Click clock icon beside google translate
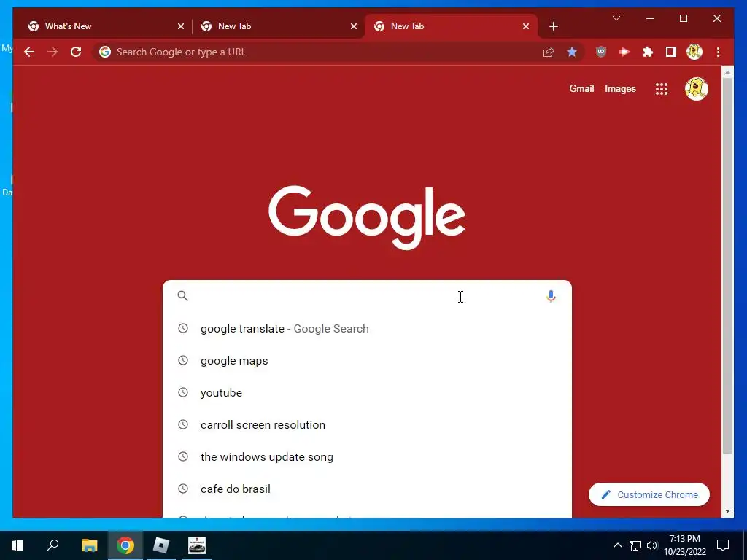The height and width of the screenshot is (560, 747). (183, 329)
